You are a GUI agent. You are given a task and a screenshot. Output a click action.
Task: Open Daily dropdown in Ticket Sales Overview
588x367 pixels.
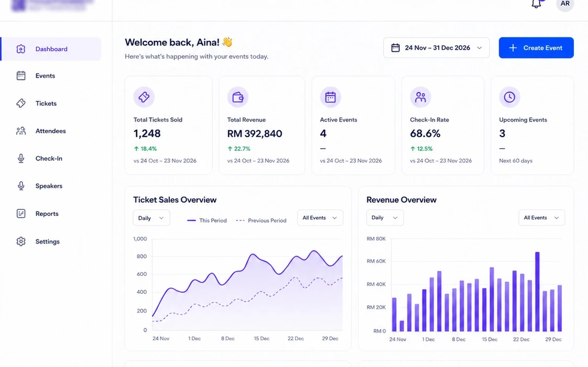tap(151, 218)
